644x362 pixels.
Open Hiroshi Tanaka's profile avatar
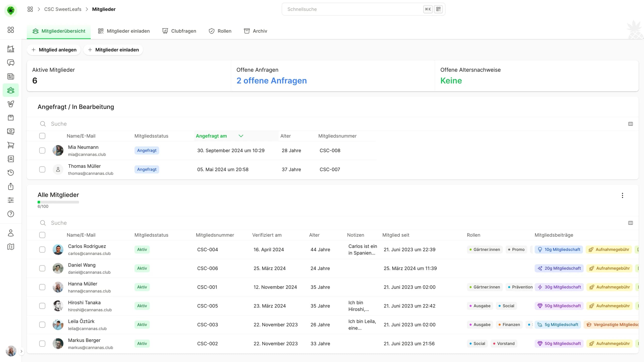pyautogui.click(x=58, y=306)
